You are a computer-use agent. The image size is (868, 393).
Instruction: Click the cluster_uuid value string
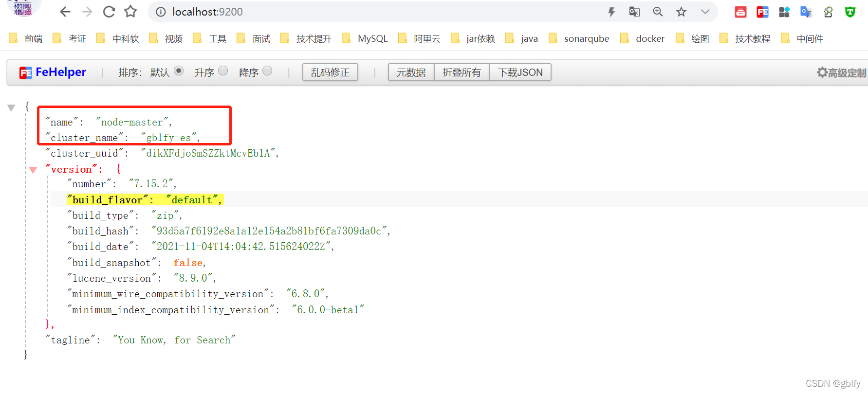click(208, 153)
